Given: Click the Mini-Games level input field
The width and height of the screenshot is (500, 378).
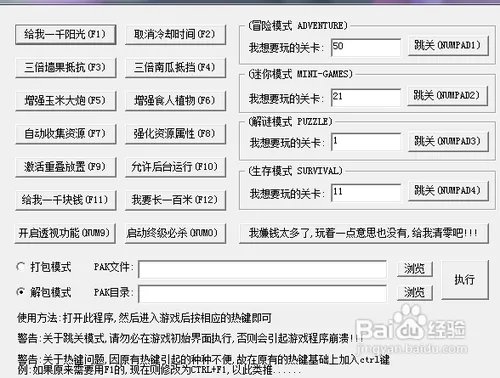Looking at the screenshot, I should click(x=366, y=98).
